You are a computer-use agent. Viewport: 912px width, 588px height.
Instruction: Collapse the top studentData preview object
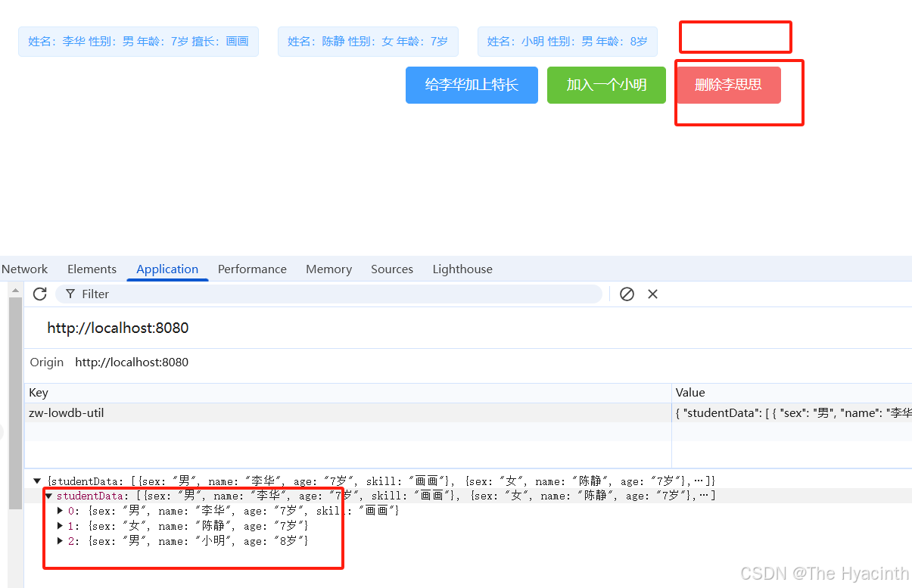point(36,480)
